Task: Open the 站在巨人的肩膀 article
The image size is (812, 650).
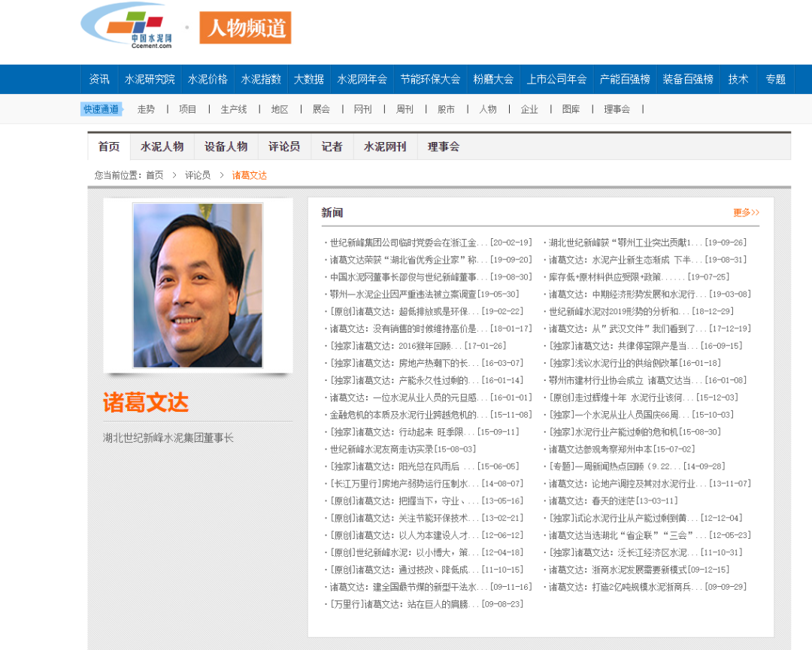Action: 427,604
